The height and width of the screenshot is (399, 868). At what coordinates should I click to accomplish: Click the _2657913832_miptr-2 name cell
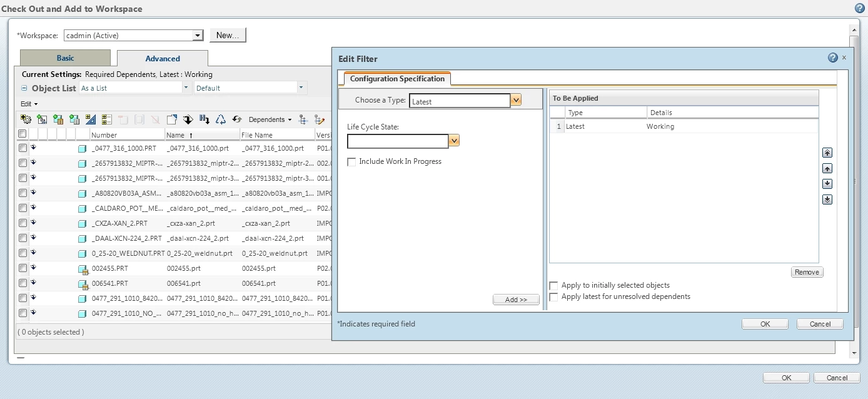pos(203,163)
